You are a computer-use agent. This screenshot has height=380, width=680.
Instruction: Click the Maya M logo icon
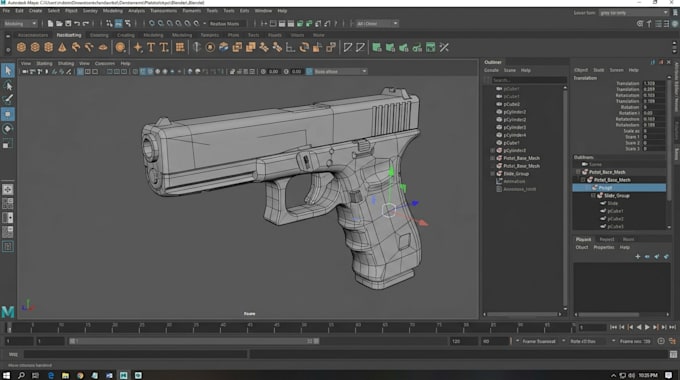coord(8,311)
